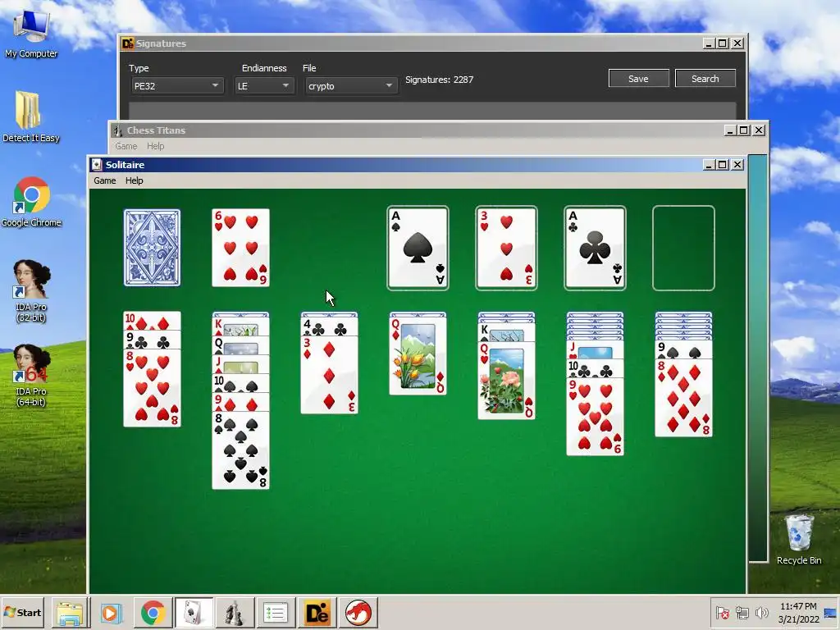Select the 10 of clubs in sixth column

[x=595, y=368]
